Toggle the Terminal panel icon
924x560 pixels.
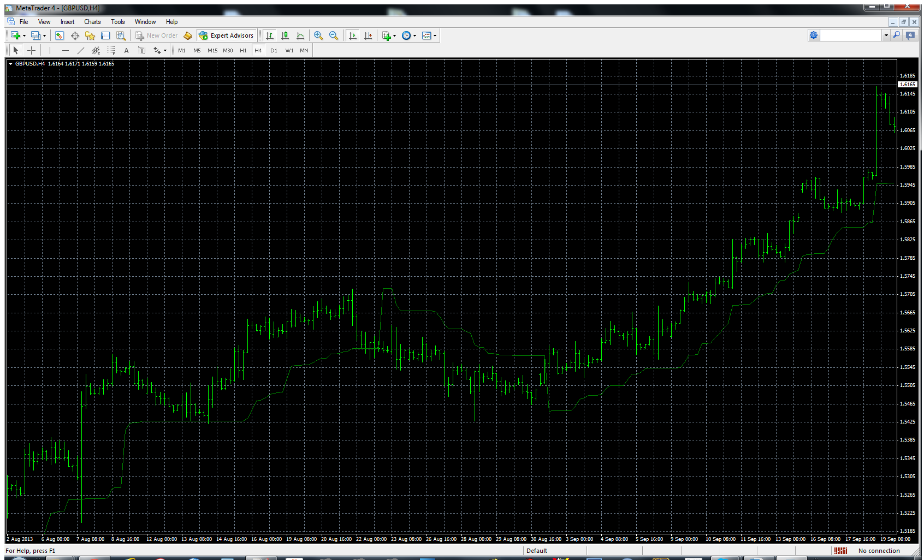pos(105,35)
